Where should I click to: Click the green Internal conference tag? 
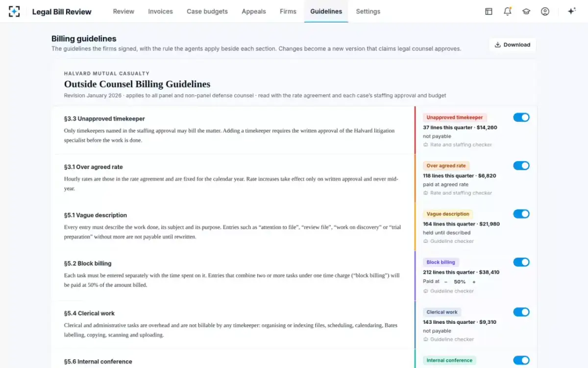pos(449,360)
